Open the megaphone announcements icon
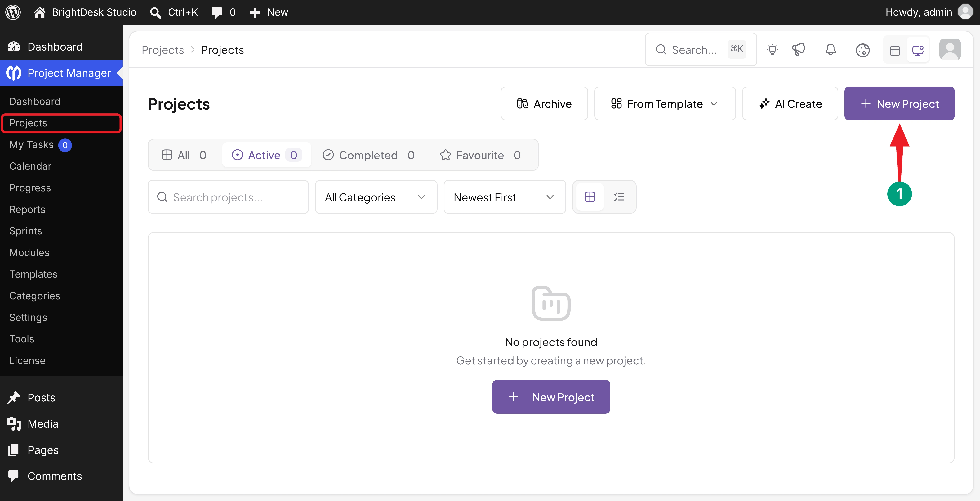 pos(799,50)
